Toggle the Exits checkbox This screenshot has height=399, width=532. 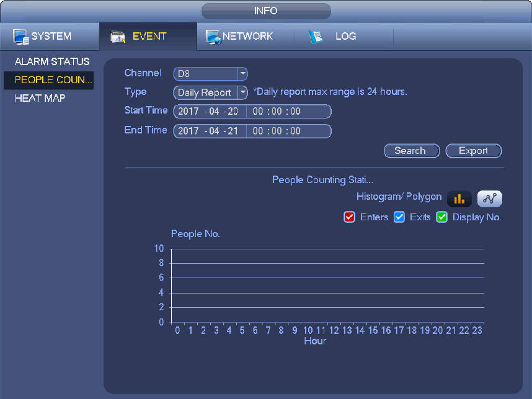click(x=399, y=217)
